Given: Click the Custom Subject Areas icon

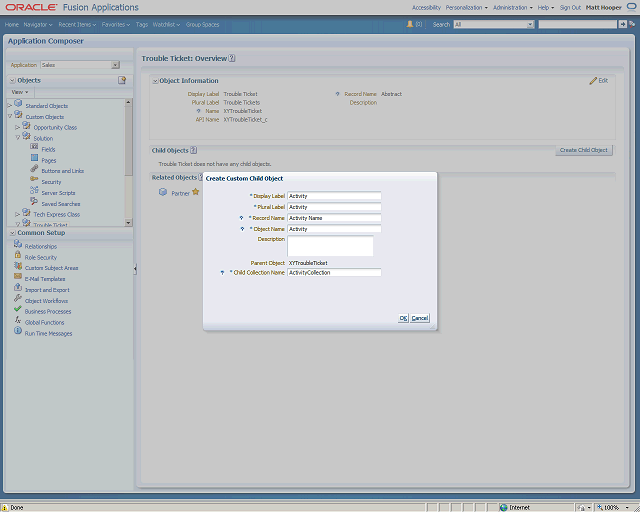Looking at the screenshot, I should tap(18, 266).
